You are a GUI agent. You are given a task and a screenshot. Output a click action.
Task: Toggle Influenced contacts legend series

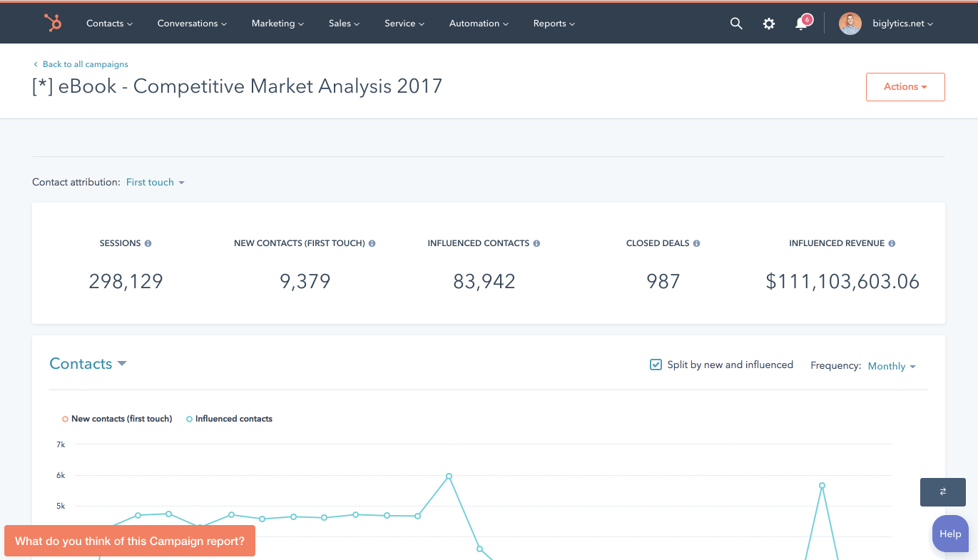230,419
